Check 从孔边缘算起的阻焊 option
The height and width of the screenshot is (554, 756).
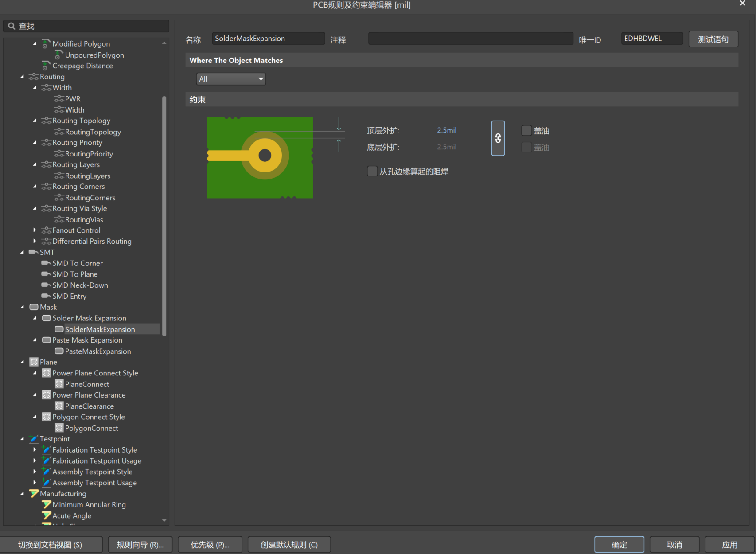(372, 171)
